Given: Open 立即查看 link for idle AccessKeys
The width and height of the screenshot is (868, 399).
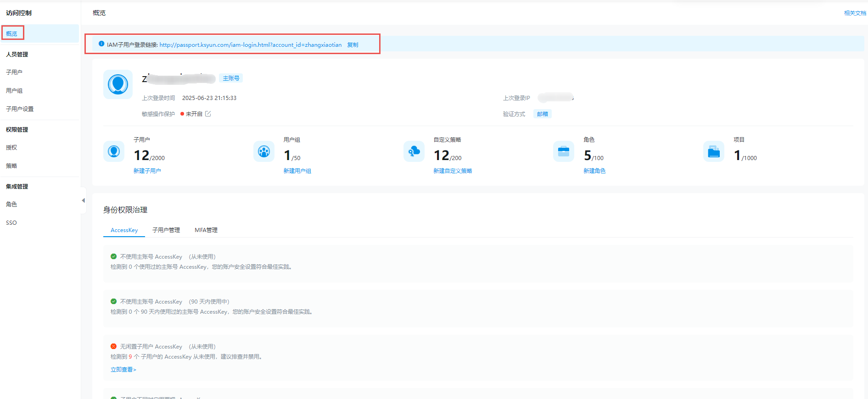Looking at the screenshot, I should (123, 370).
